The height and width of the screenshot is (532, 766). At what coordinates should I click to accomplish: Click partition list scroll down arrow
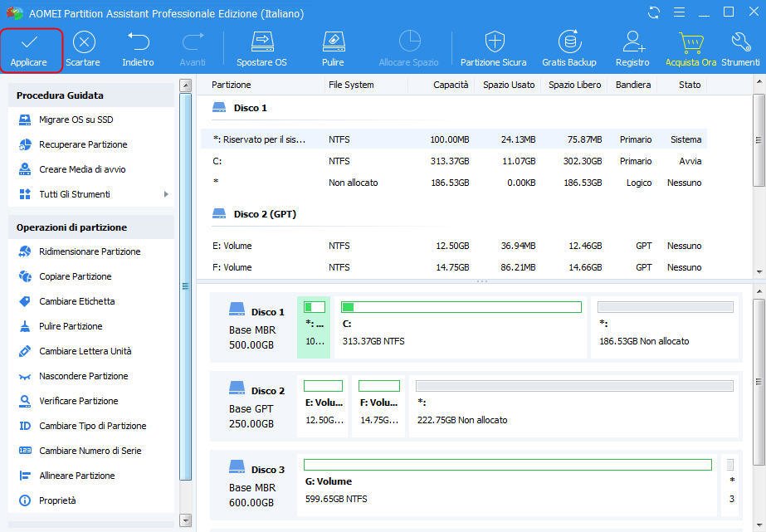759,271
